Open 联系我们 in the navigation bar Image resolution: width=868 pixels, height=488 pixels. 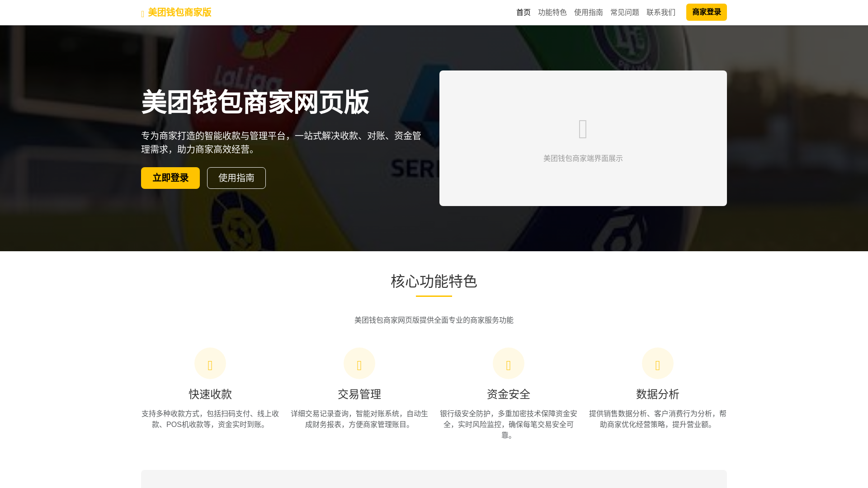pos(661,12)
